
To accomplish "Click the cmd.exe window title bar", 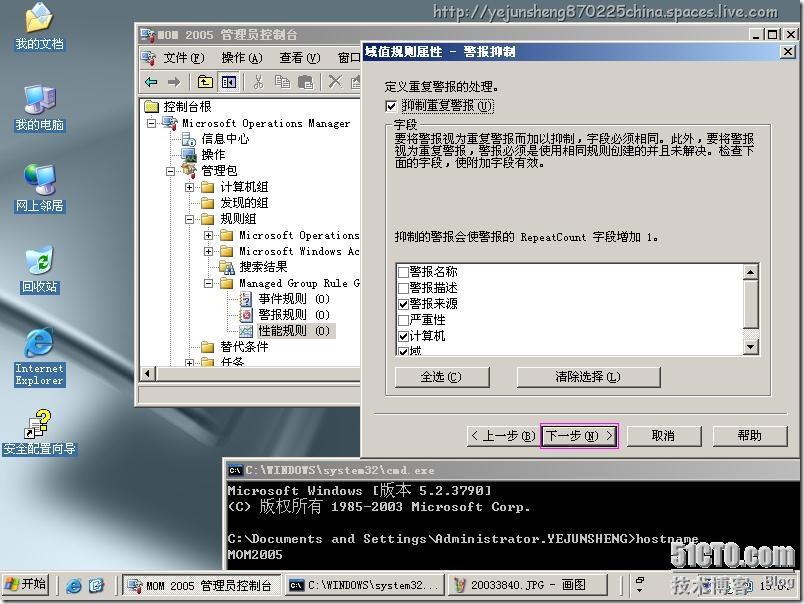I will click(x=513, y=470).
